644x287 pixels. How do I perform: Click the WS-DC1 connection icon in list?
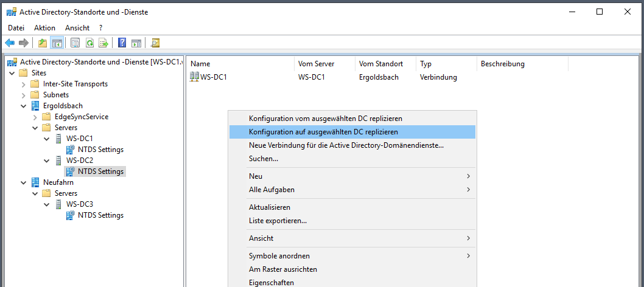[x=194, y=77]
